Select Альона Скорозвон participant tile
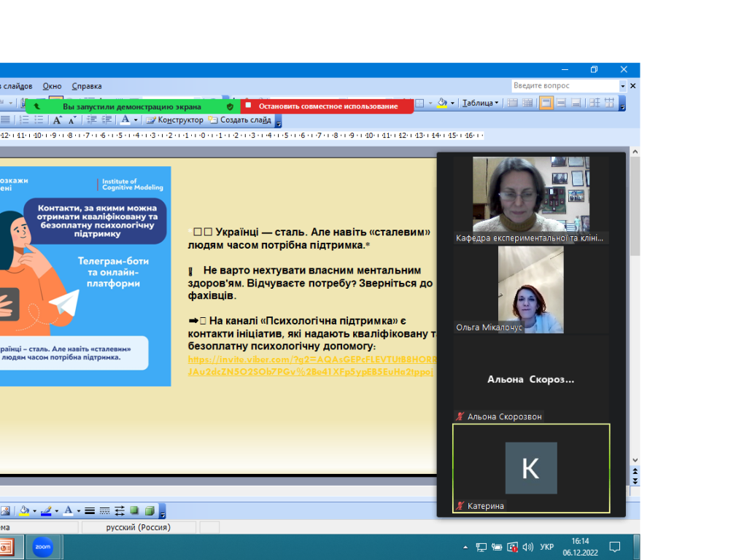Image resolution: width=747 pixels, height=560 pixels. 531,379
